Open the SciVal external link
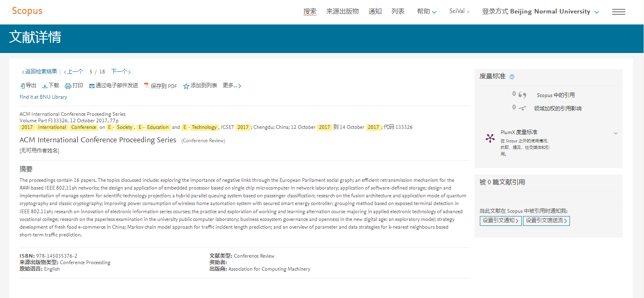Screen dimensions: 644x298 [x=459, y=11]
